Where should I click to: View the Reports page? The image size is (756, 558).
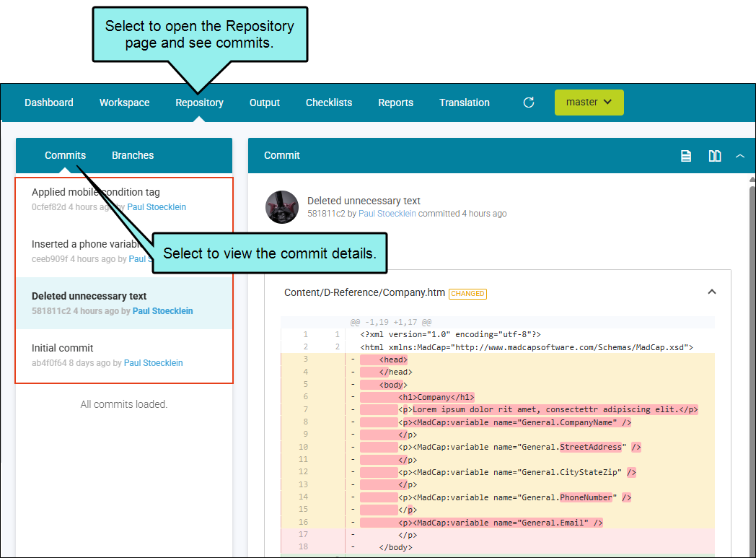coord(395,103)
